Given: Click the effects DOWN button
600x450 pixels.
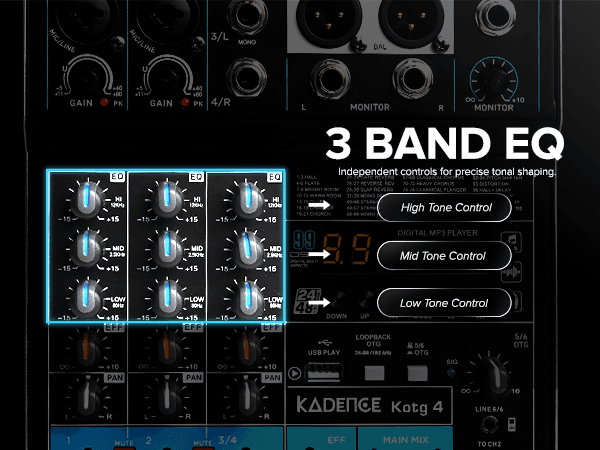Looking at the screenshot, I should [338, 300].
